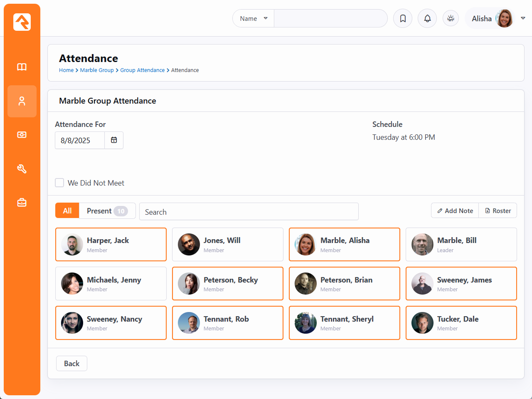Follow the Group Attendance breadcrumb link
This screenshot has height=399, width=532.
(142, 70)
